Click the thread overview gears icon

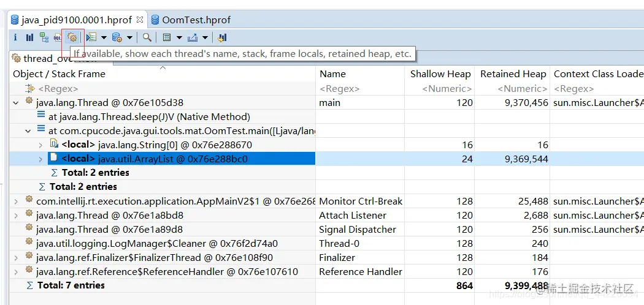click(x=72, y=38)
